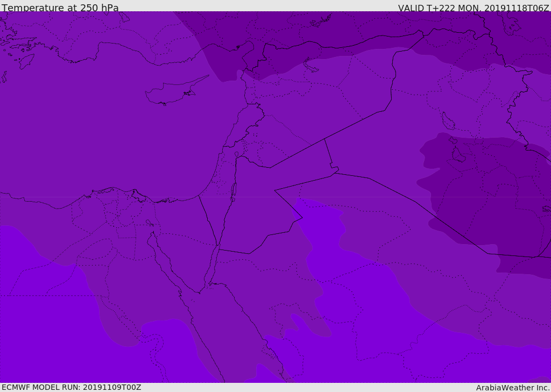The image size is (551, 392).
Task: Click the Sea of Galilee outline
Action: tap(237, 154)
